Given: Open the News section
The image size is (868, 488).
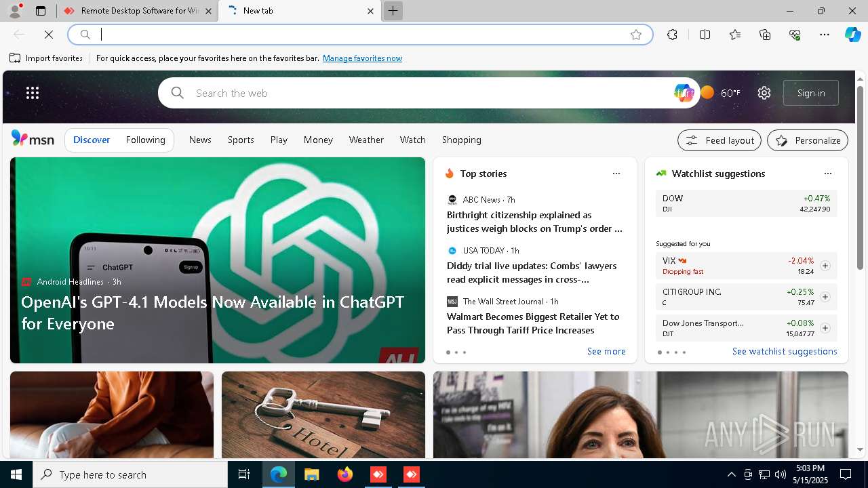Looking at the screenshot, I should pyautogui.click(x=200, y=140).
